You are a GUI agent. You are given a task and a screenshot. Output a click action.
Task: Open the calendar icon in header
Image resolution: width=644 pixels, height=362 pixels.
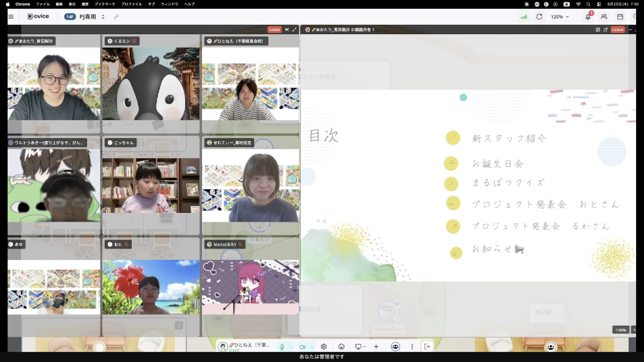620,17
